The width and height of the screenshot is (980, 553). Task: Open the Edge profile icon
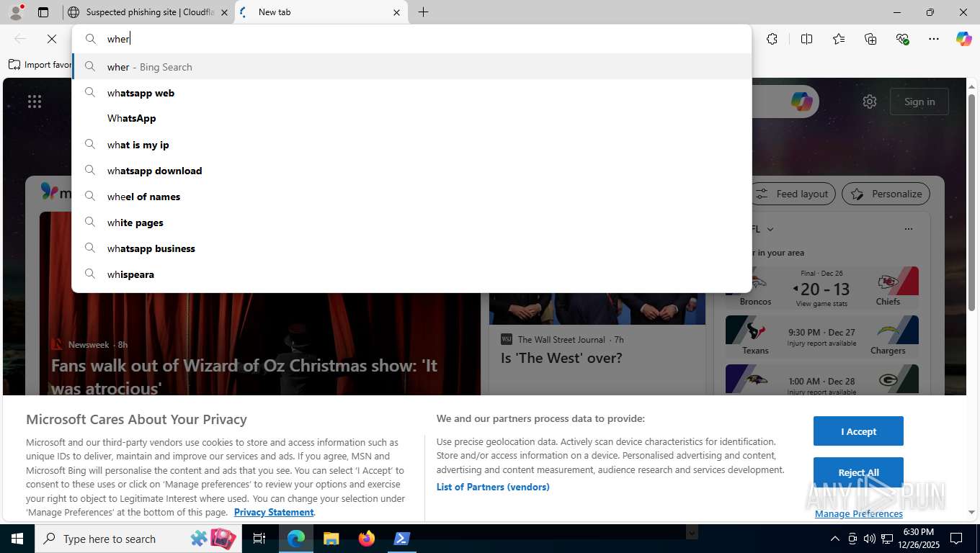tap(15, 12)
